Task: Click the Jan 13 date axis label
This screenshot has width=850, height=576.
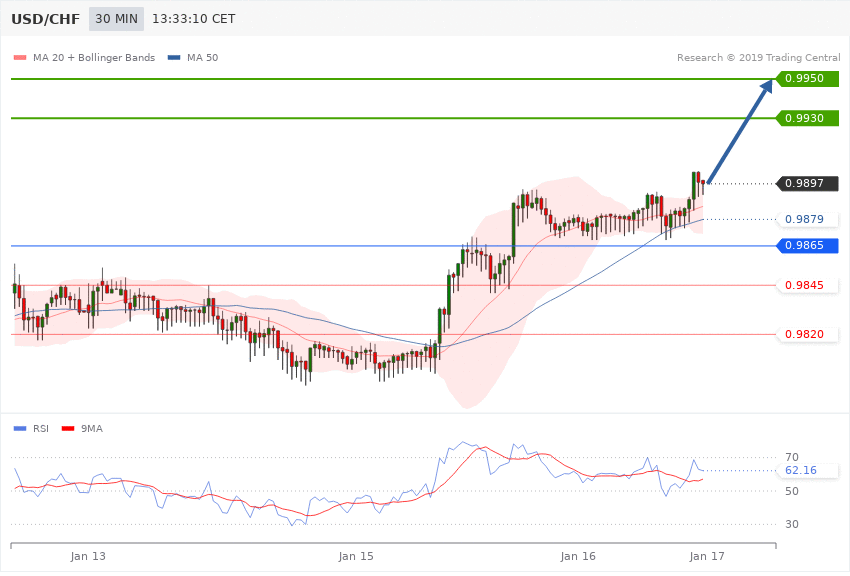Action: (88, 556)
